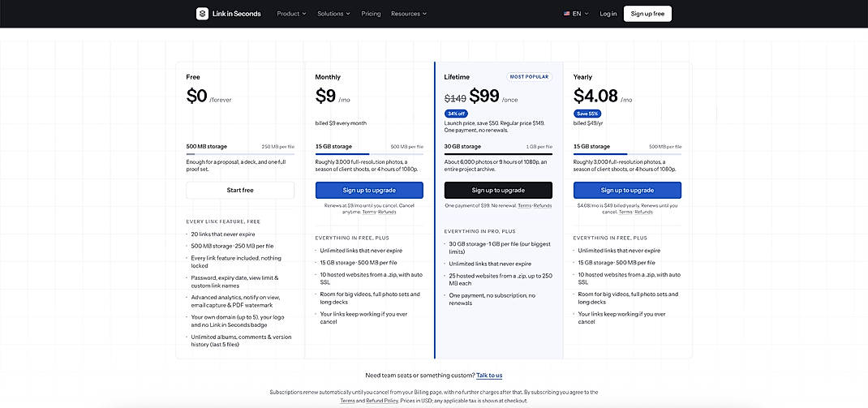Click 'EVERYTHING IN PRO, PLUS' heading
Viewport: 868px width, 408px height.
coord(479,231)
